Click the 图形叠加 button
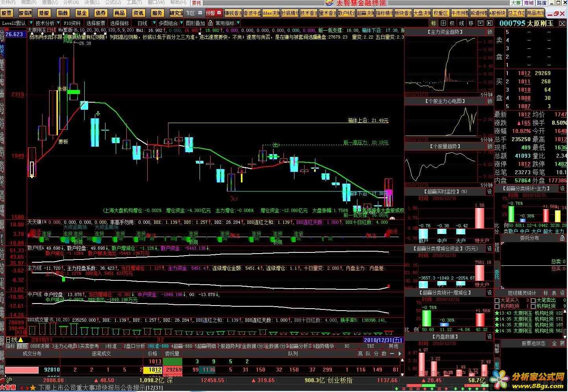This screenshot has width=568, height=392. [x=195, y=23]
